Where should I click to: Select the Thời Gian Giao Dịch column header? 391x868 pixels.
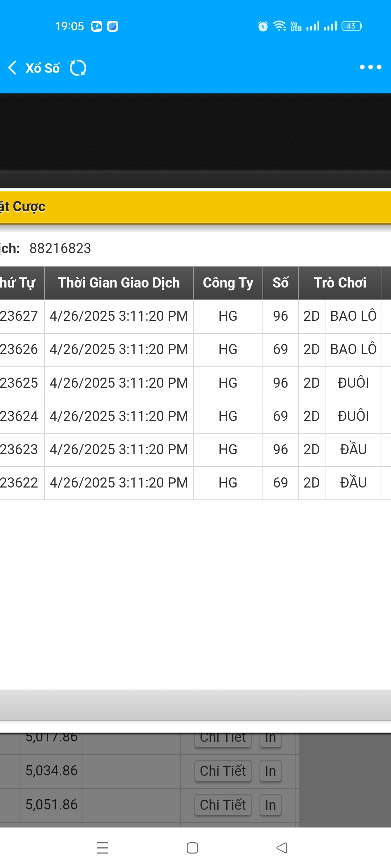point(119,283)
